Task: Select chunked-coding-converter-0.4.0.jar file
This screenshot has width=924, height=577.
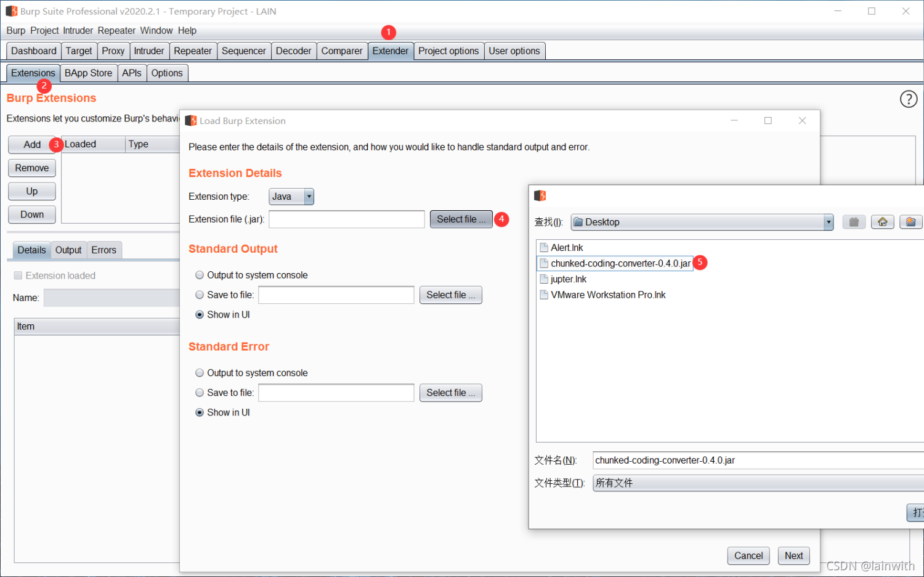Action: point(615,263)
